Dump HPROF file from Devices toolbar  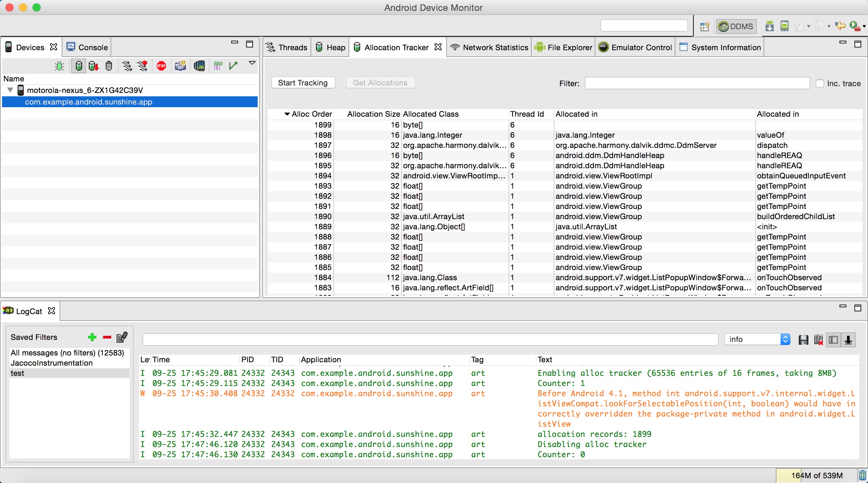coord(94,66)
